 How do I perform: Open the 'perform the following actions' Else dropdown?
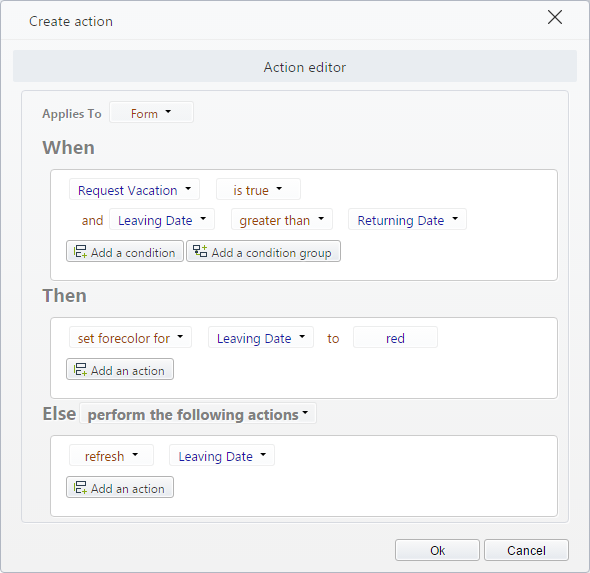click(198, 414)
